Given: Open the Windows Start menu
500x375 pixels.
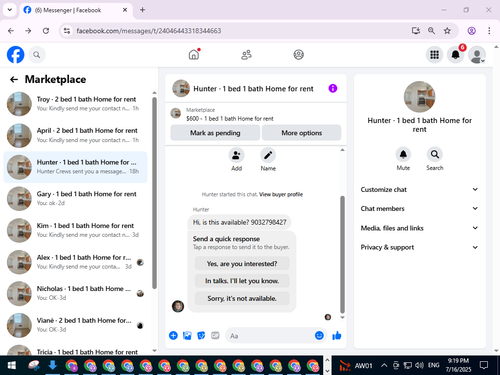Looking at the screenshot, I should (12, 365).
